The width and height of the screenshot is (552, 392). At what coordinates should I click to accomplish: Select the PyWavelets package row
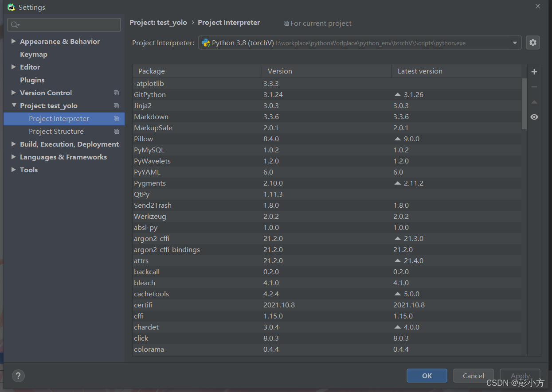327,161
